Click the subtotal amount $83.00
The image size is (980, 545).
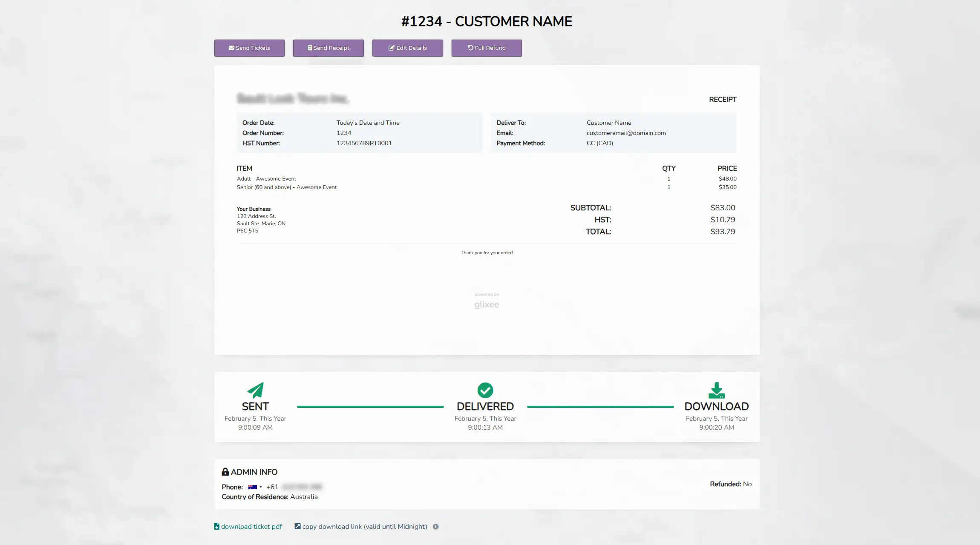pos(723,208)
